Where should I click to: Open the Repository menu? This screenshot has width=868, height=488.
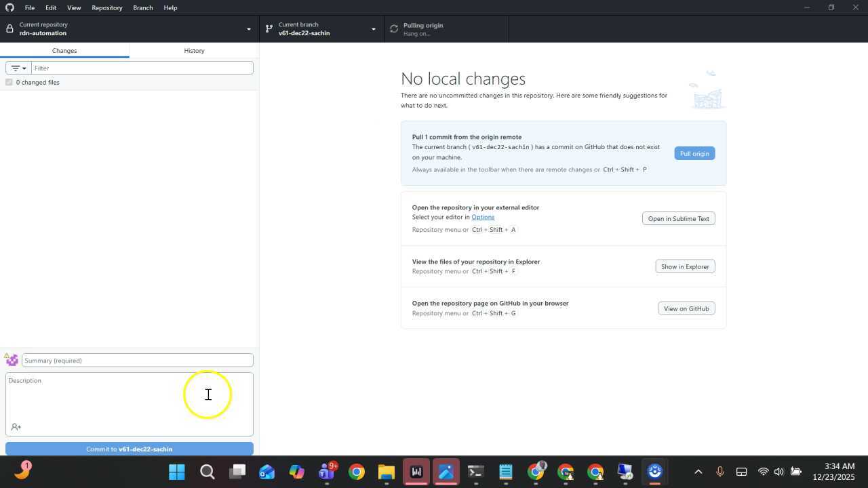[106, 7]
